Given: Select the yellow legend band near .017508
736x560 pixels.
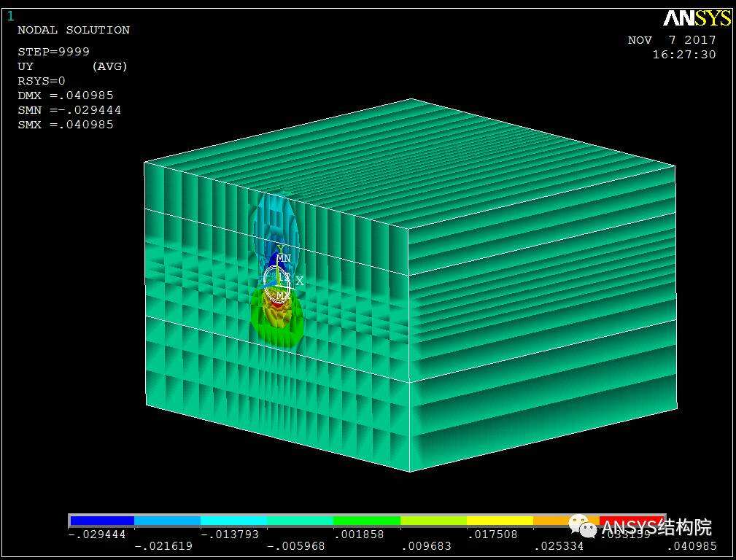Looking at the screenshot, I should pyautogui.click(x=500, y=521).
